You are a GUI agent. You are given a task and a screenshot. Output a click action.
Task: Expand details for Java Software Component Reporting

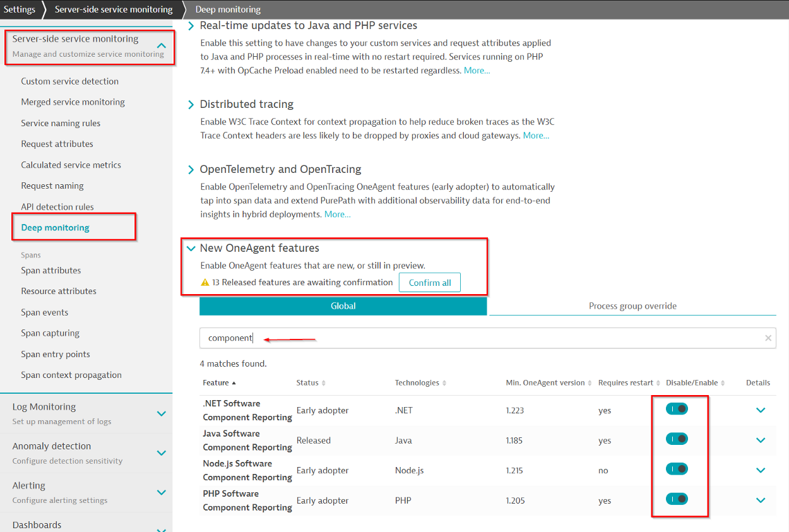coord(761,440)
